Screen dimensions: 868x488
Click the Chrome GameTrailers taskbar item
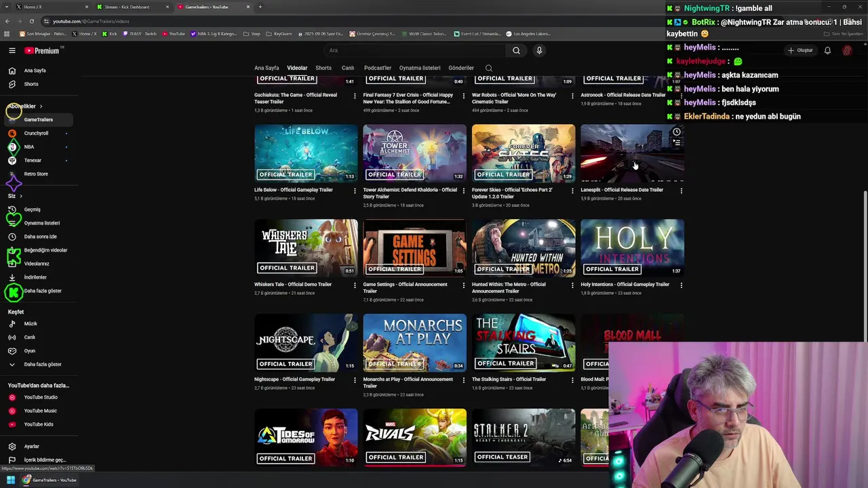tap(50, 480)
